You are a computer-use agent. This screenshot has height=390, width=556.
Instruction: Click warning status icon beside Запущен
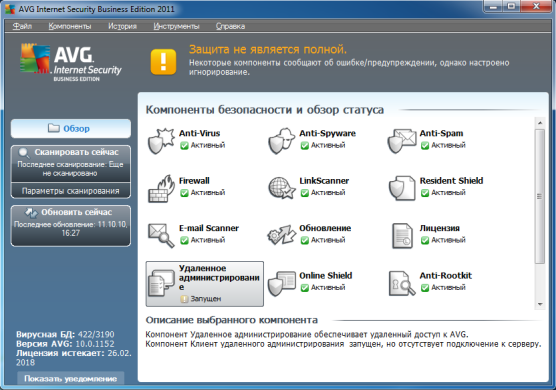[x=184, y=299]
